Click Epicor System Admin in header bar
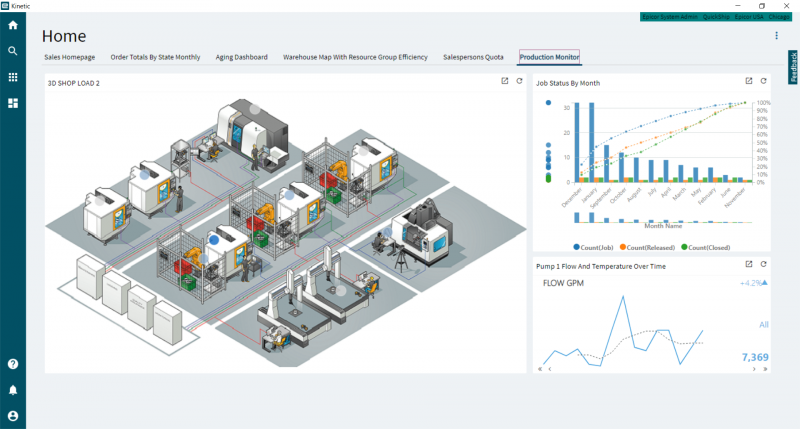This screenshot has height=429, width=800. tap(669, 17)
